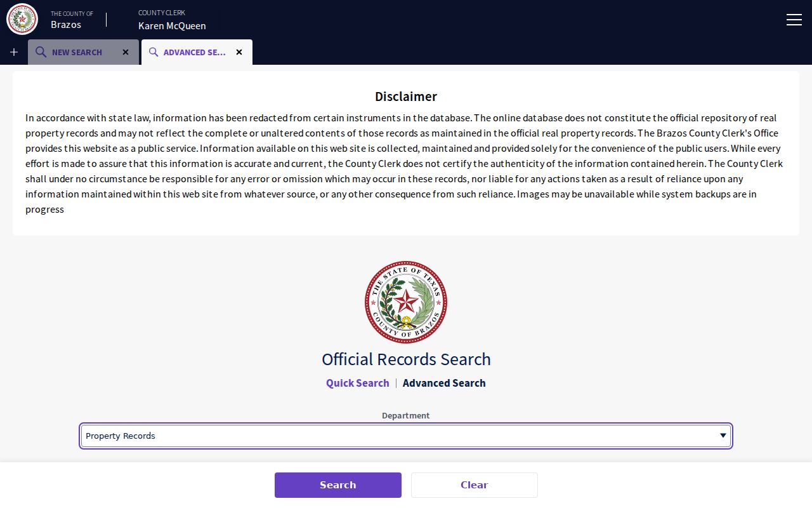
Task: Run the Search button
Action: (x=338, y=485)
